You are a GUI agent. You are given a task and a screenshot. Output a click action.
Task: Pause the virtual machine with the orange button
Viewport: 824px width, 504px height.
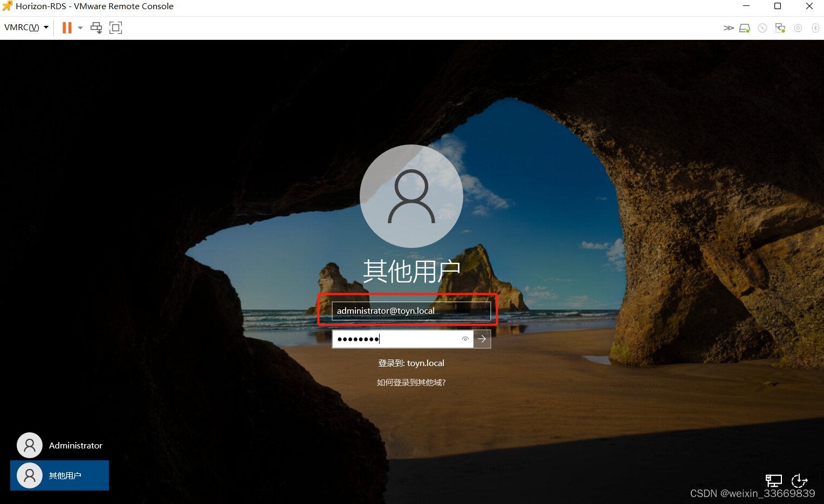tap(67, 27)
